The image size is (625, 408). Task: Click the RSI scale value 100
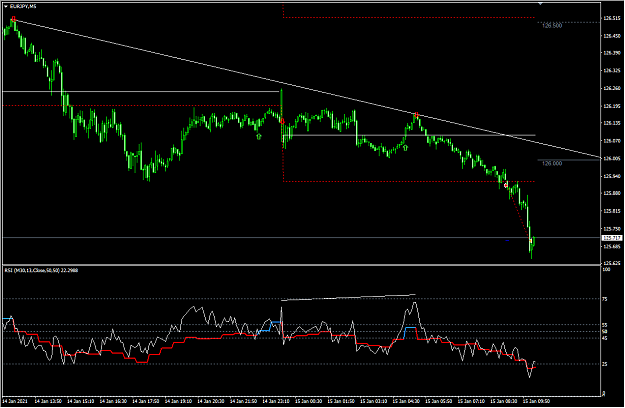[x=606, y=269]
